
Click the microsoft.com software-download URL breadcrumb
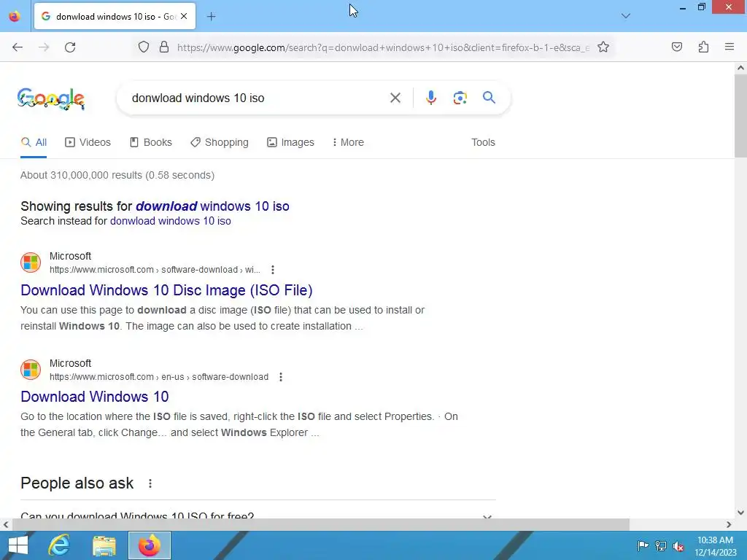click(155, 270)
